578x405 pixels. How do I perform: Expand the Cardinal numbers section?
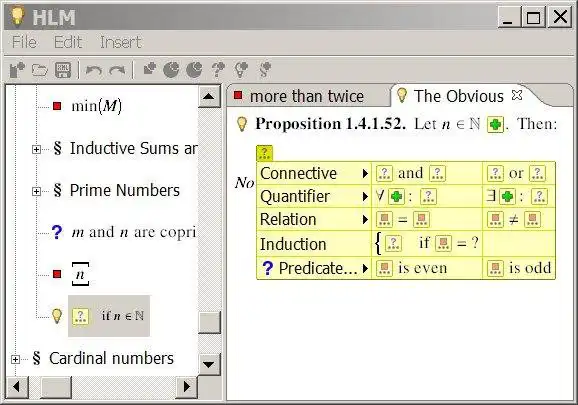coord(15,359)
